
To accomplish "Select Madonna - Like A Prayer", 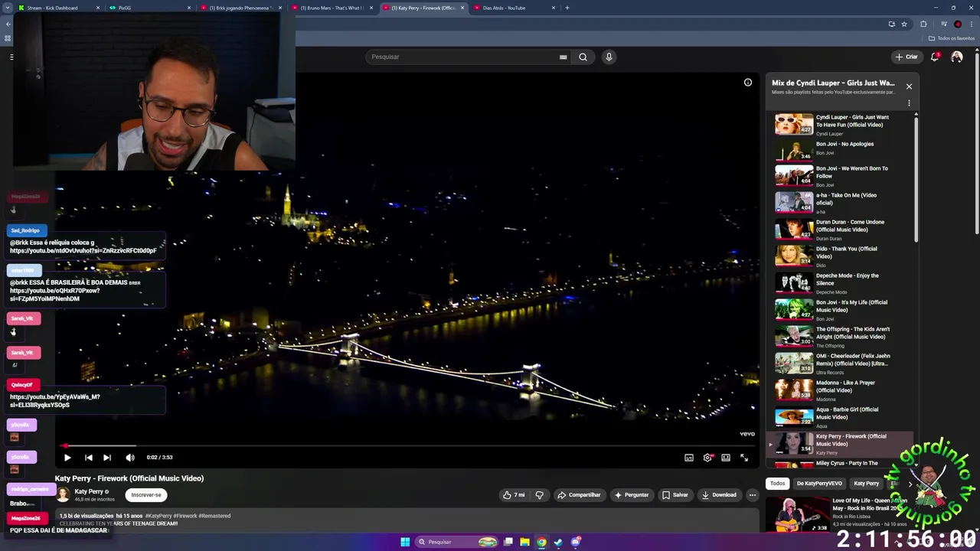I will pos(842,390).
